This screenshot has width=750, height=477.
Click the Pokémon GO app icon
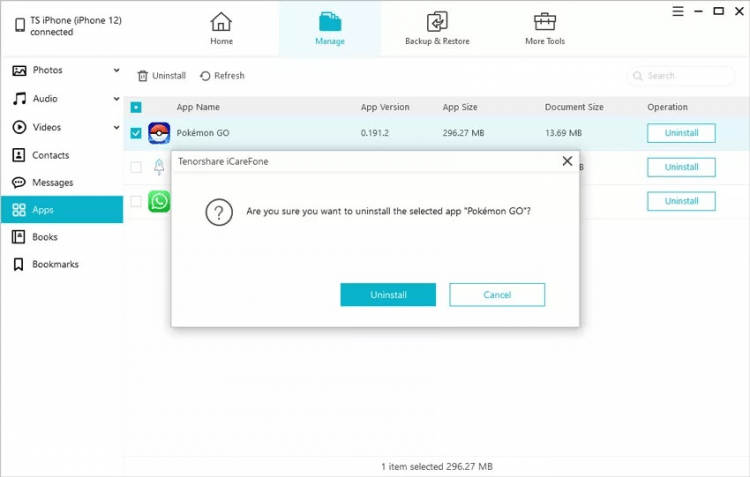coord(159,133)
